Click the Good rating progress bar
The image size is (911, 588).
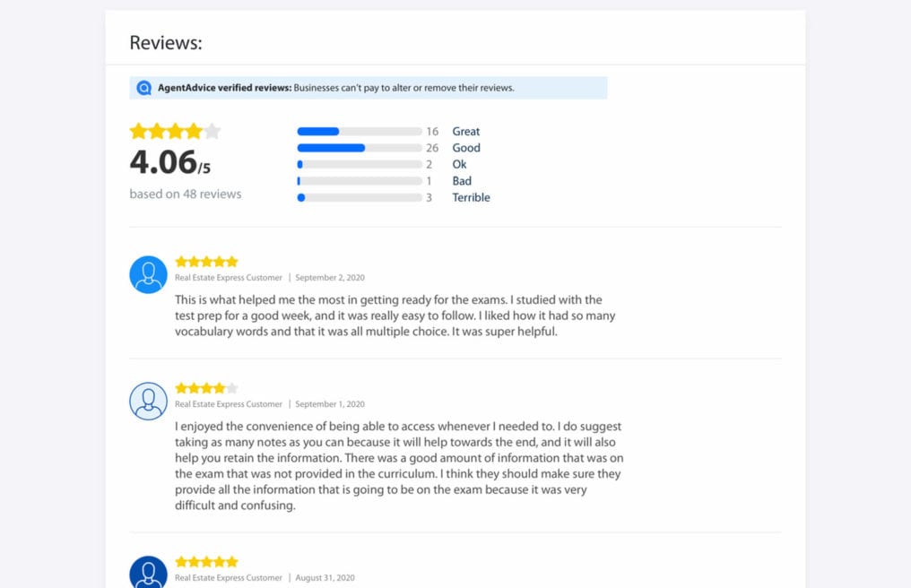pyautogui.click(x=360, y=148)
